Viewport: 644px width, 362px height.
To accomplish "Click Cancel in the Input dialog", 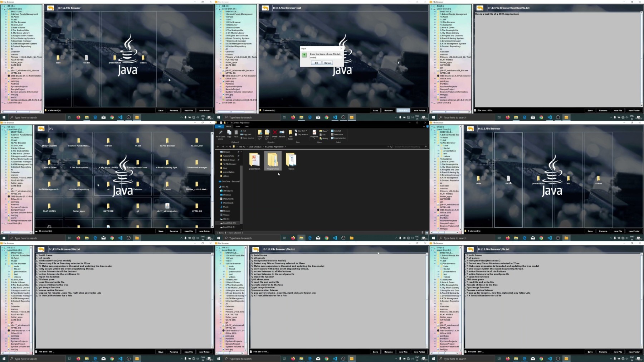I will 327,63.
